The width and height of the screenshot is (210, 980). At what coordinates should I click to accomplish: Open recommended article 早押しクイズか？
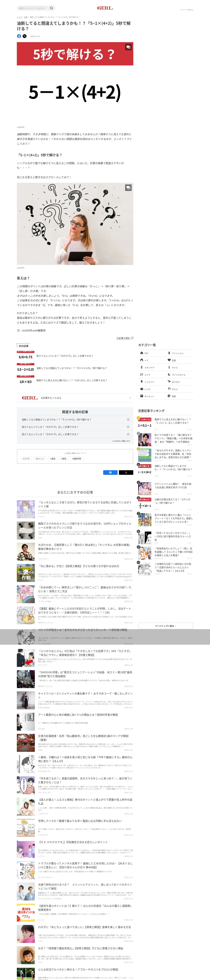[x=80, y=821]
